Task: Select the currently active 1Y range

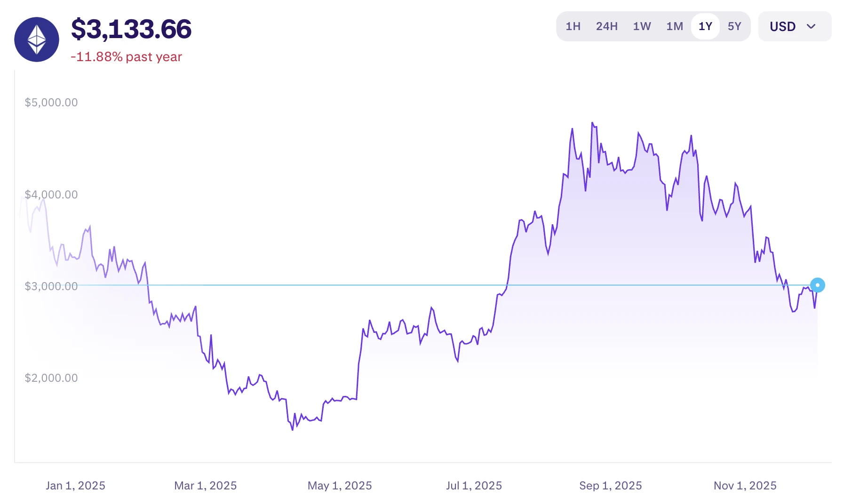Action: pos(705,26)
